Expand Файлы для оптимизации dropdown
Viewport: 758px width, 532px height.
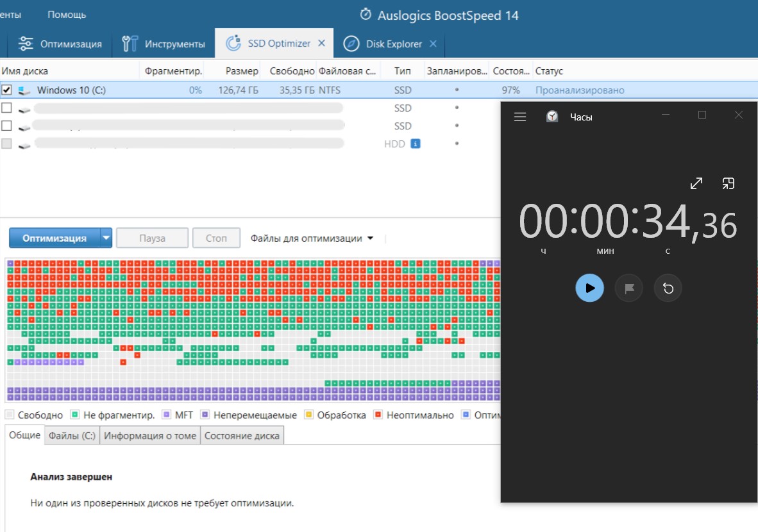point(312,238)
